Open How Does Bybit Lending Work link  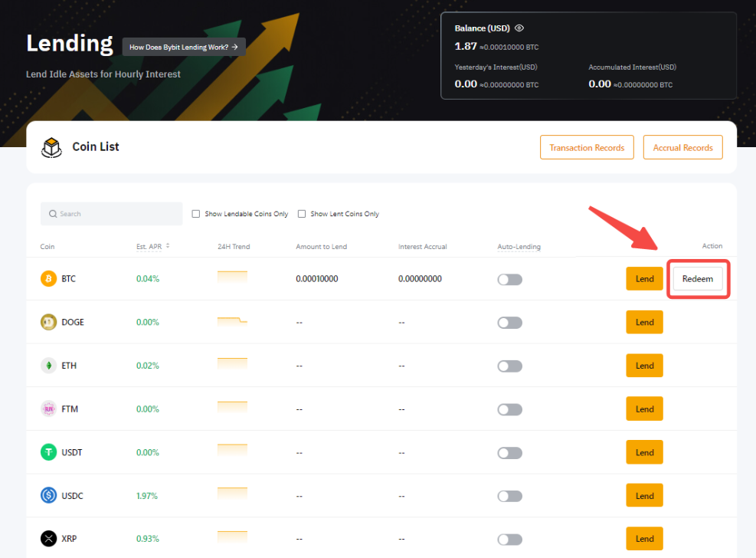[184, 47]
